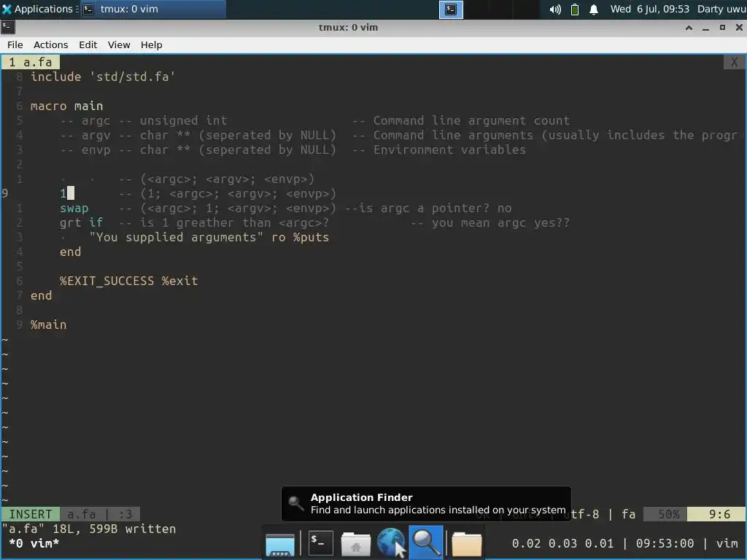The width and height of the screenshot is (747, 560).
Task: Click the swap keyword in code
Action: pyautogui.click(x=74, y=208)
